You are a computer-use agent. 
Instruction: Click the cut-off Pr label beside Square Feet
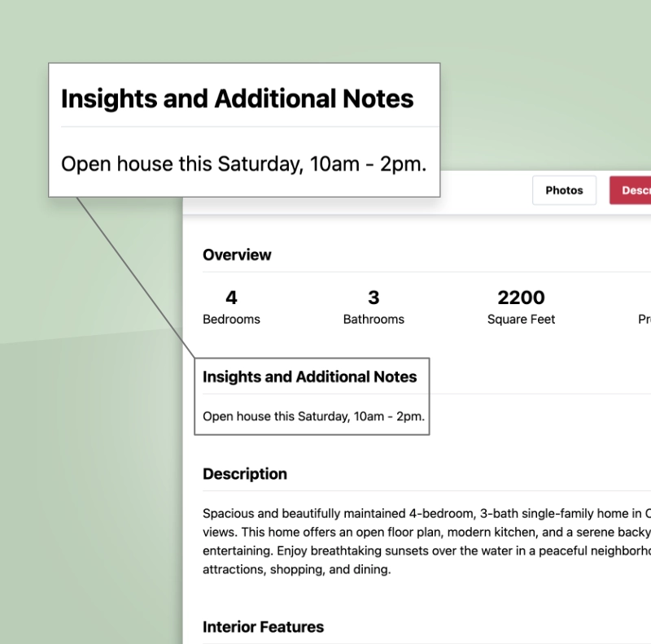click(x=644, y=320)
